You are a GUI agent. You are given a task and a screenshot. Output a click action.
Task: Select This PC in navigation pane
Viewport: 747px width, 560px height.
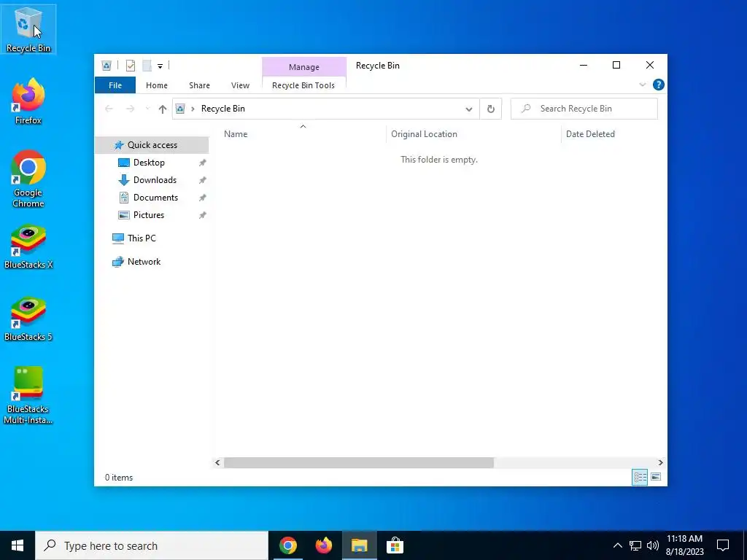point(142,238)
